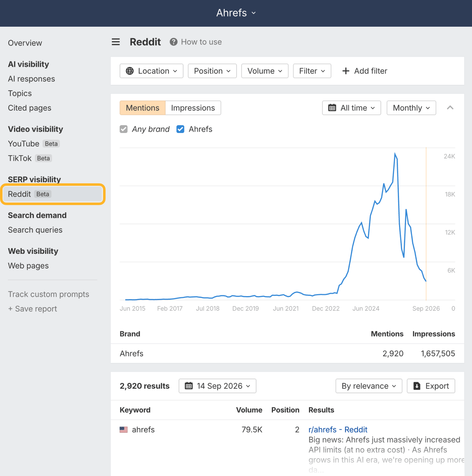Screen dimensions: 472x476
Task: Go to Overview in the sidebar
Action: [x=25, y=43]
